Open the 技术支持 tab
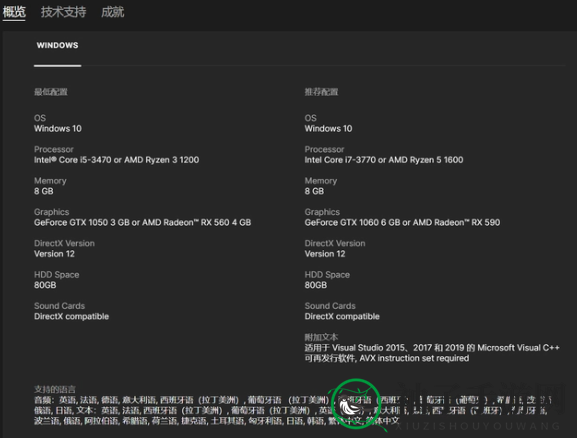This screenshot has width=577, height=438. point(63,12)
